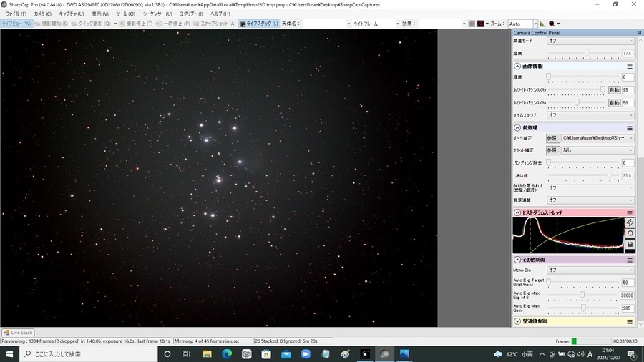Viewport: 644px width, 362px height.
Task: Click the gray grid toolbar icon beside the reticule
Action: coord(472,24)
